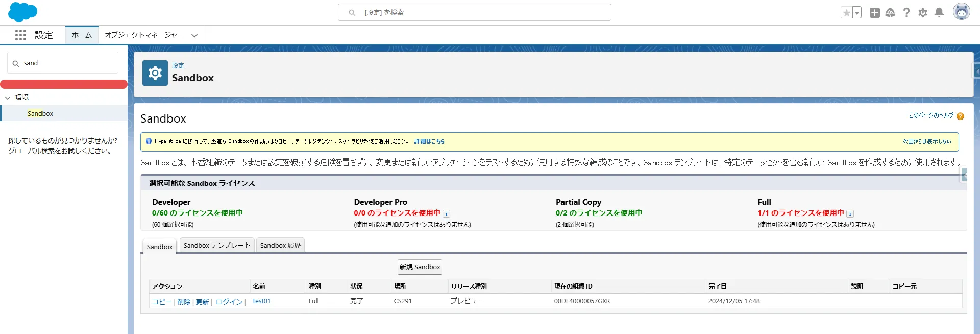Click the 現在の組織 ID column header

(573, 287)
